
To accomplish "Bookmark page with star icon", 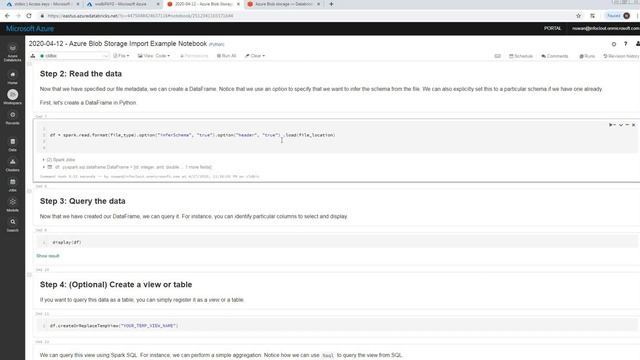I will point(578,16).
